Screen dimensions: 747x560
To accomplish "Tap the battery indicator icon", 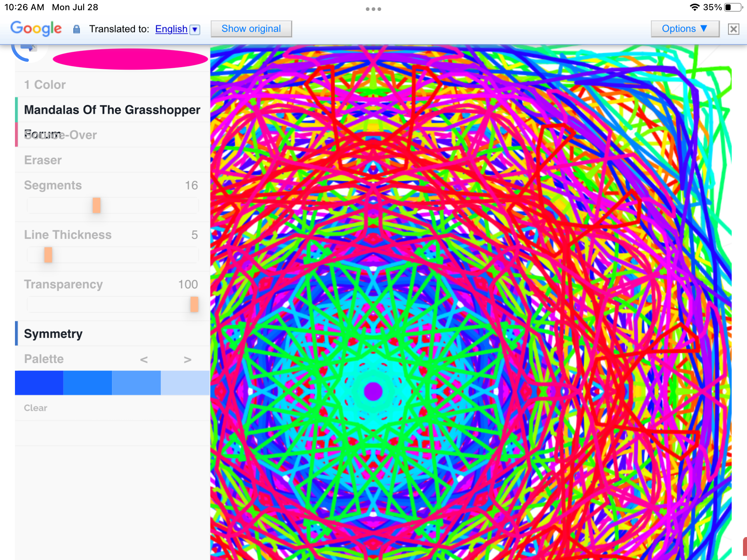I will coord(733,7).
